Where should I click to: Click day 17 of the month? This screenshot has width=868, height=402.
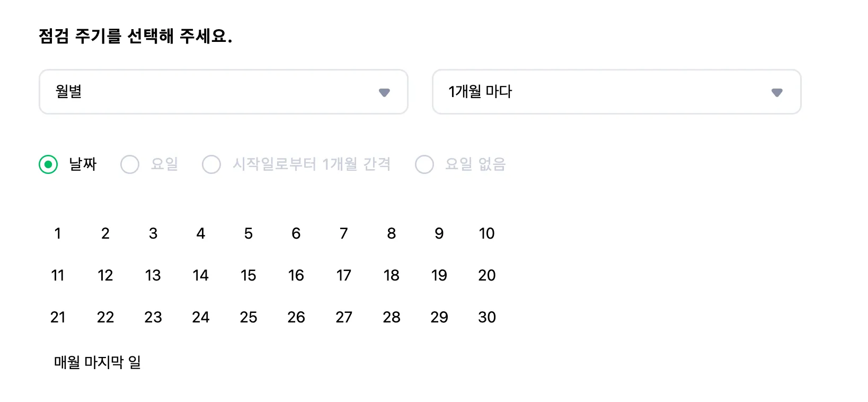coord(344,275)
